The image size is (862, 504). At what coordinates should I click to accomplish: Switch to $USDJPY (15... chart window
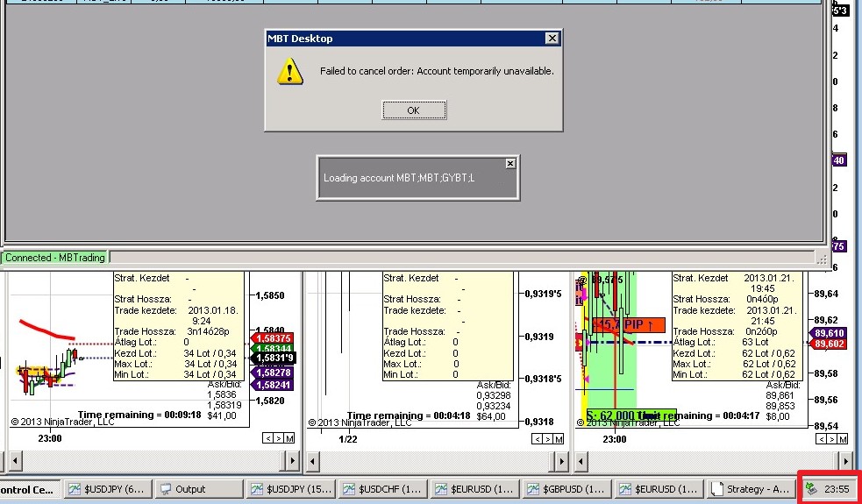click(x=291, y=488)
